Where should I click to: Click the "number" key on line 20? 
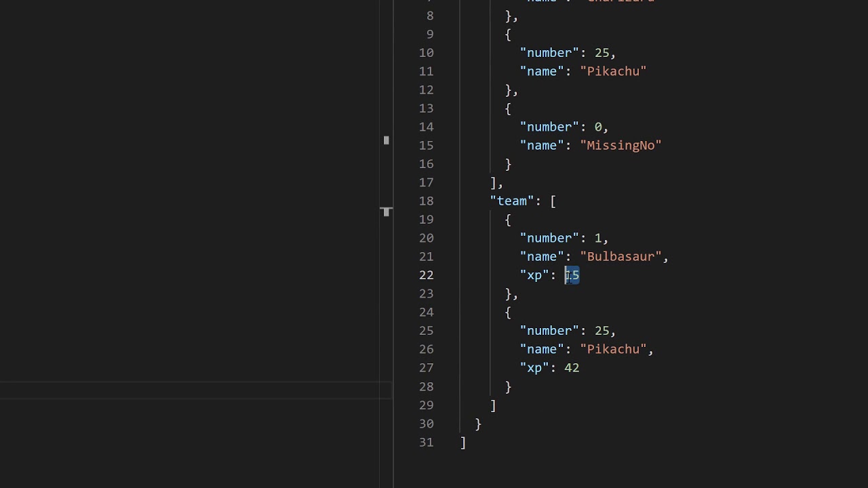pos(549,238)
